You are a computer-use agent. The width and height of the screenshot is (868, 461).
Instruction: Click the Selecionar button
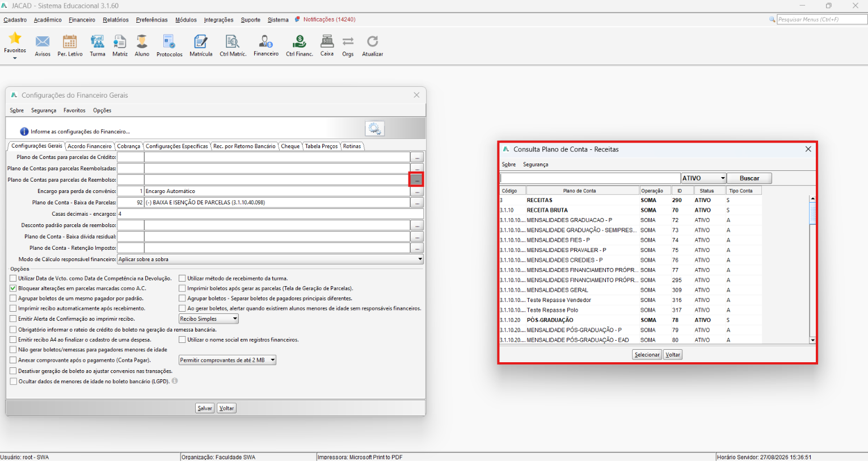click(647, 355)
